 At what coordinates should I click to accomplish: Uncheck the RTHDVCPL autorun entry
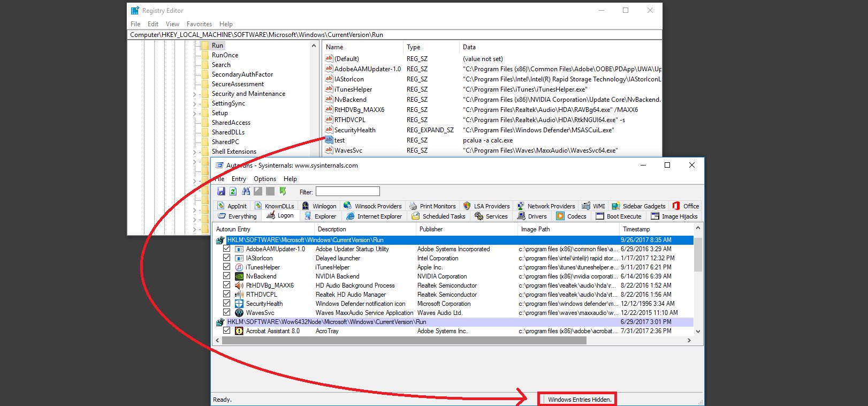[x=226, y=294]
